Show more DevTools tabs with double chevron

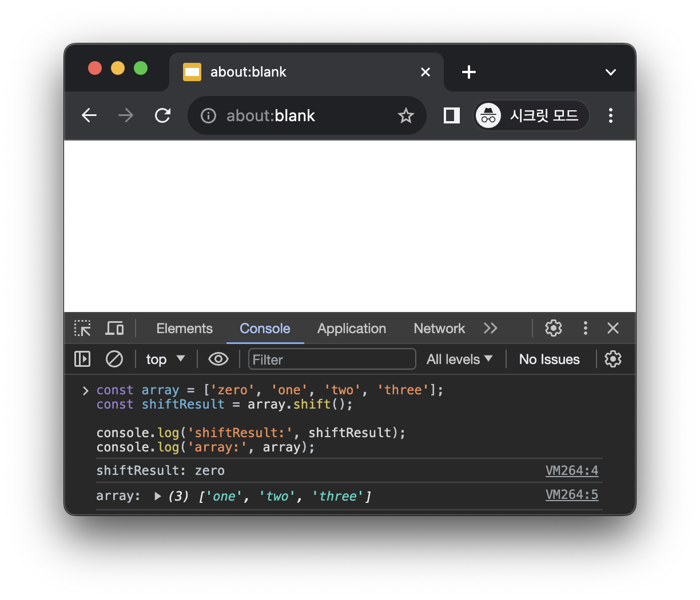491,328
